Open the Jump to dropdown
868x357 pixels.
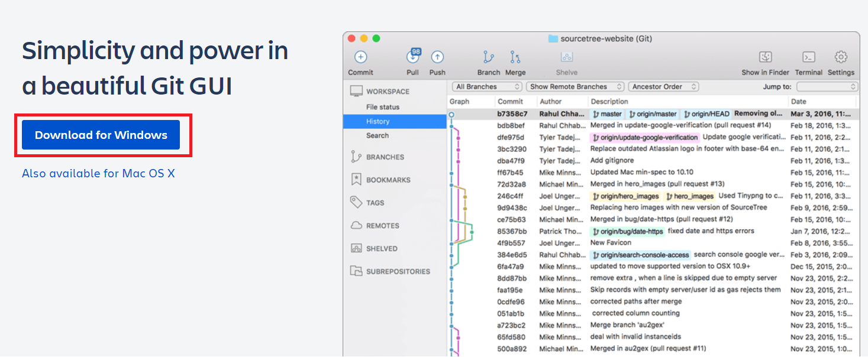pyautogui.click(x=827, y=86)
